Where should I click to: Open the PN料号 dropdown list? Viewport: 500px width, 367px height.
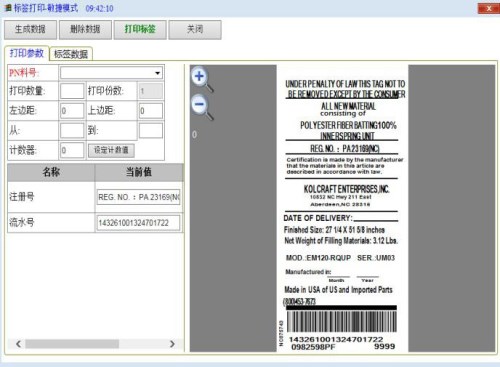pos(157,73)
